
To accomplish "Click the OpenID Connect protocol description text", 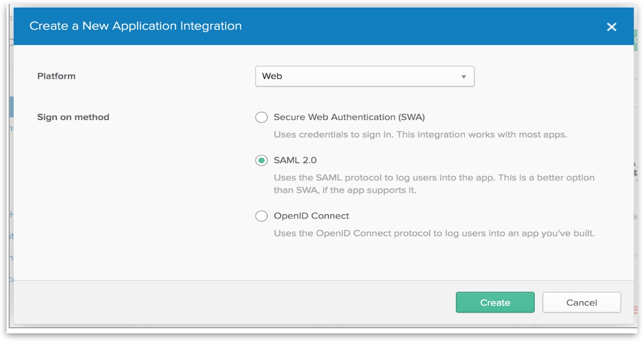I will coord(434,234).
